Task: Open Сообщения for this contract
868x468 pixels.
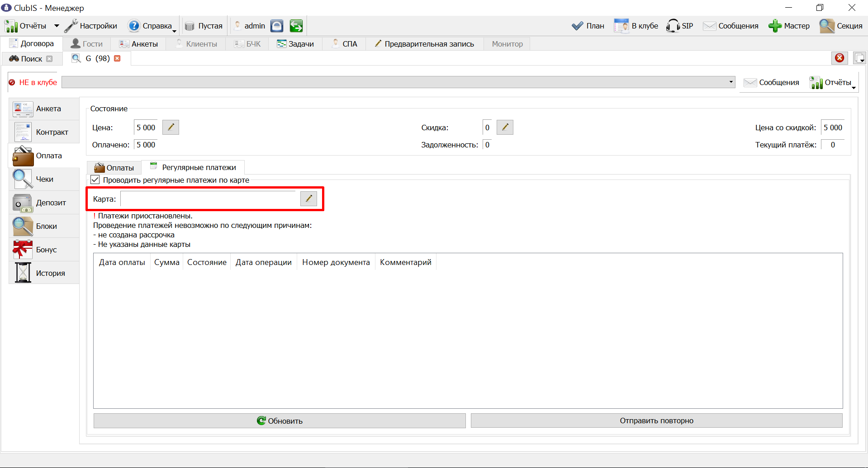Action: (771, 82)
